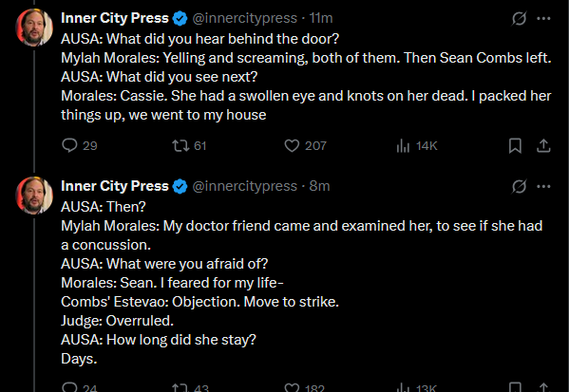This screenshot has width=569, height=392.
Task: Expand three-dot menu on the 8m tweet
Action: tap(543, 186)
